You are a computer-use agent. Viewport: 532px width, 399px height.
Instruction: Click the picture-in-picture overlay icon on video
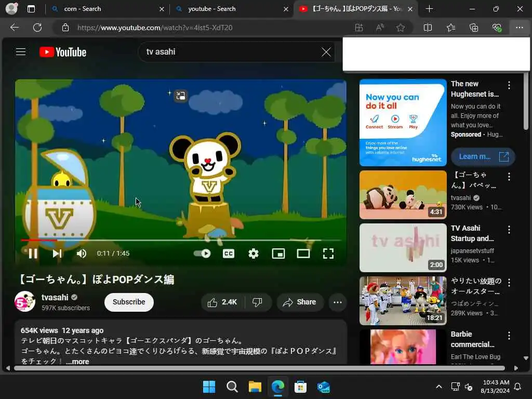pyautogui.click(x=180, y=96)
